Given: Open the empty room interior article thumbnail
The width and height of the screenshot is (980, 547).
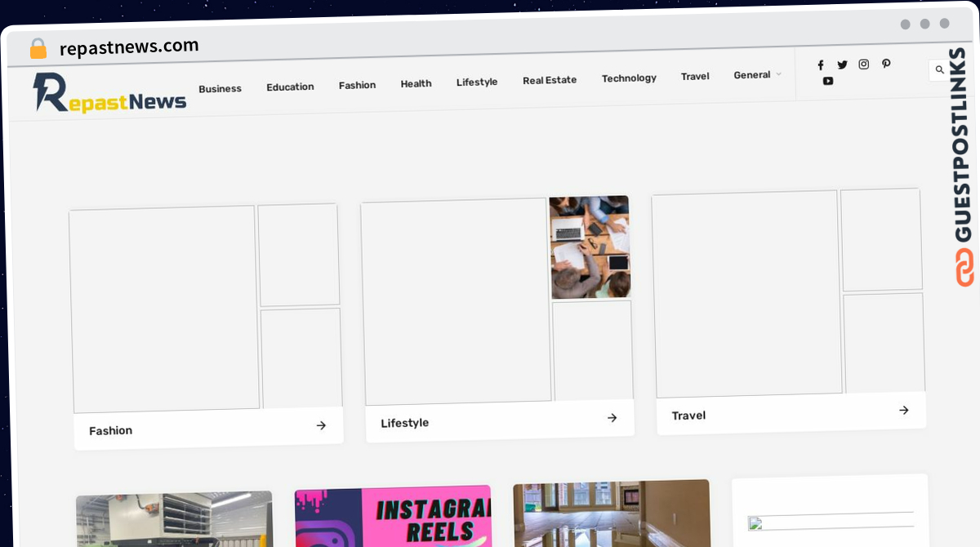Looking at the screenshot, I should click(612, 514).
